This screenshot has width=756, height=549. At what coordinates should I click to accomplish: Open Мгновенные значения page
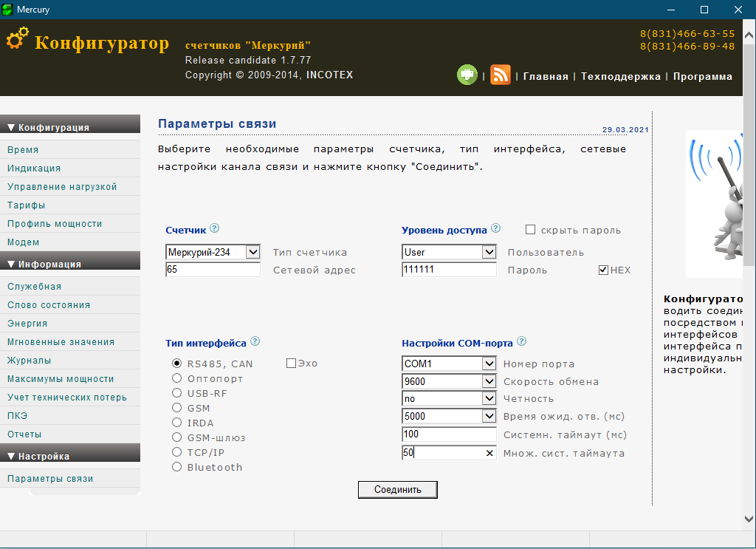point(70,341)
